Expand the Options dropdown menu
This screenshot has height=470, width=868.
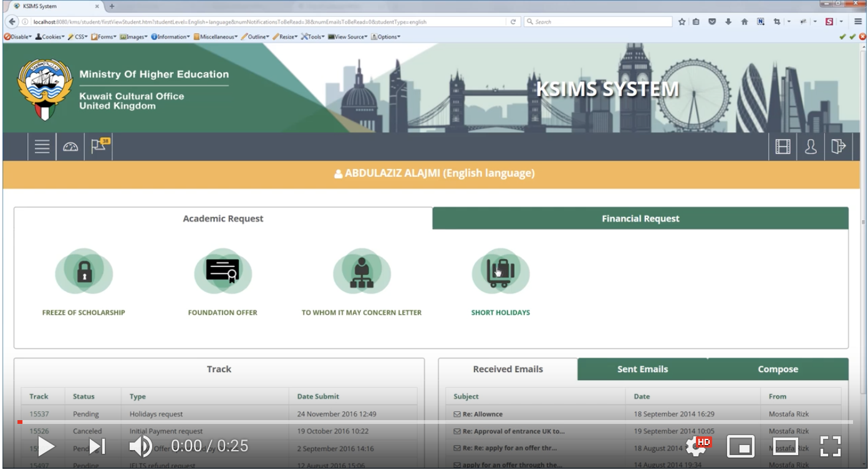tap(385, 37)
